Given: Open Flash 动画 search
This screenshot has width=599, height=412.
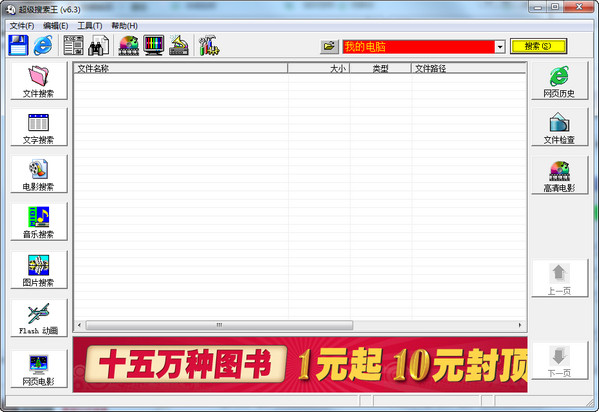Looking at the screenshot, I should (x=39, y=318).
